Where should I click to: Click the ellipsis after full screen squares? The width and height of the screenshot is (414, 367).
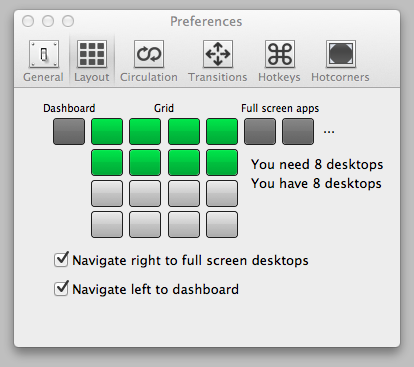coord(329,133)
